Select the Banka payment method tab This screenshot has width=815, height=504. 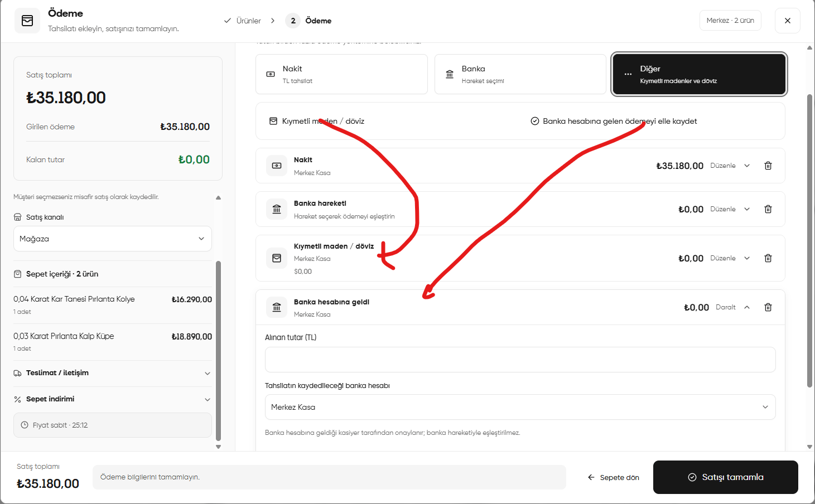520,74
